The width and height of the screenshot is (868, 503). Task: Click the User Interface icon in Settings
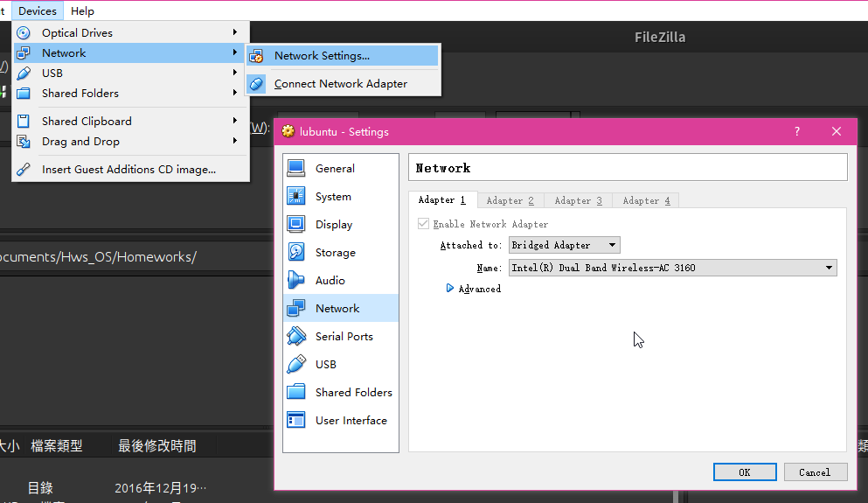tap(296, 420)
